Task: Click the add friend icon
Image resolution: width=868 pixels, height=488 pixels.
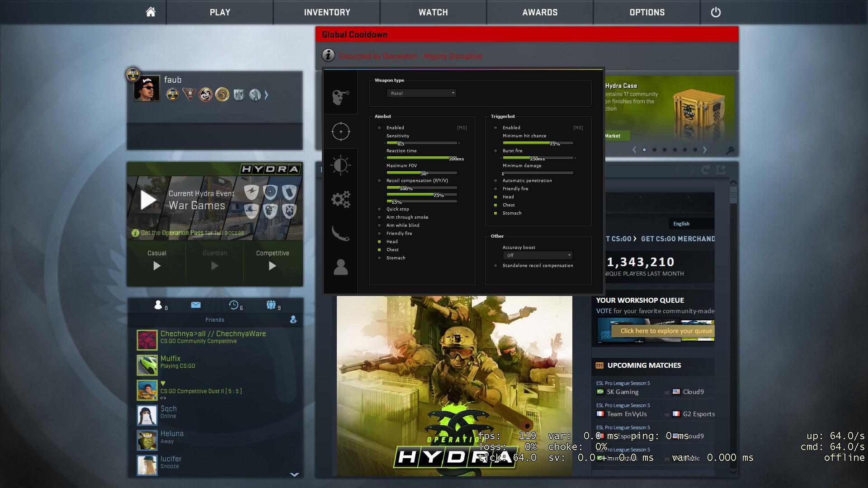Action: pyautogui.click(x=293, y=320)
